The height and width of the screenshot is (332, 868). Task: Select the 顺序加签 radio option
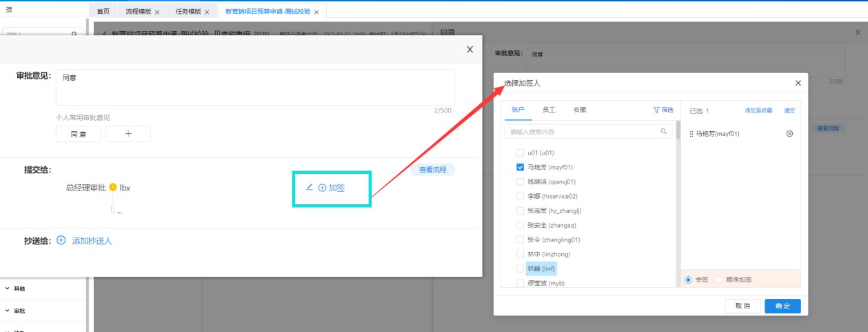[x=720, y=280]
